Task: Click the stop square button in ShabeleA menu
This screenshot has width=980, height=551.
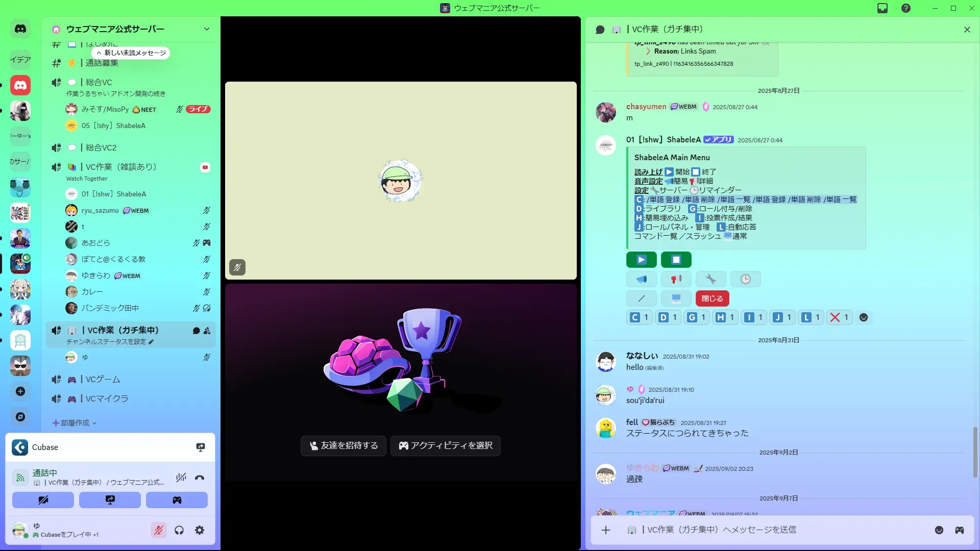Action: [676, 260]
